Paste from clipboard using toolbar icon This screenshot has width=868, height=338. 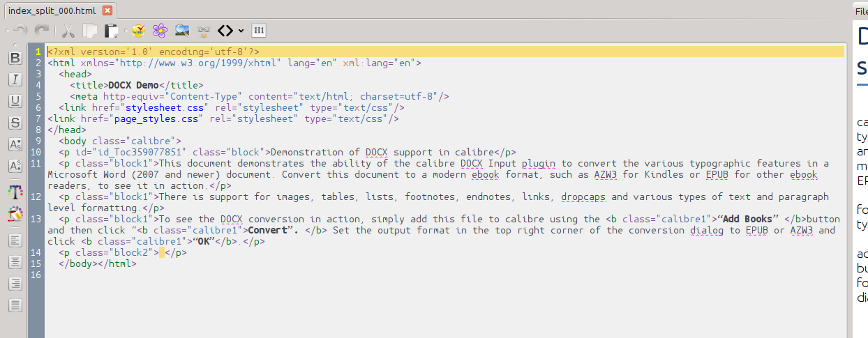[111, 31]
